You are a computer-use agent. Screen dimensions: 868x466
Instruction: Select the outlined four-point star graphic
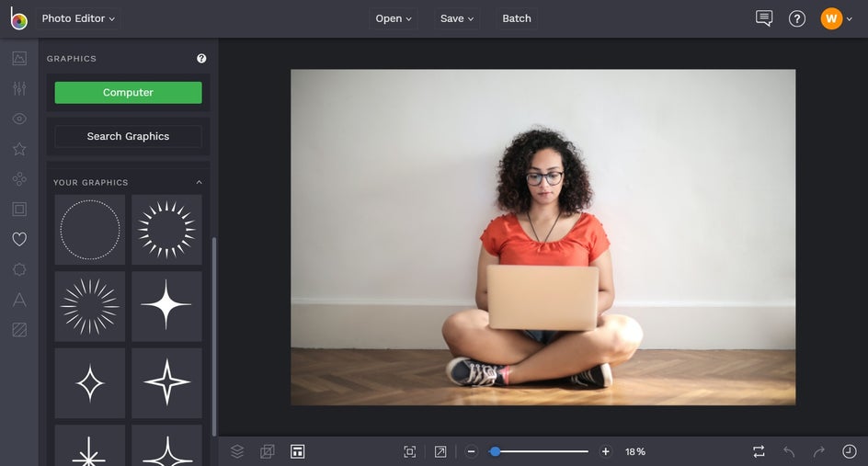coord(166,383)
